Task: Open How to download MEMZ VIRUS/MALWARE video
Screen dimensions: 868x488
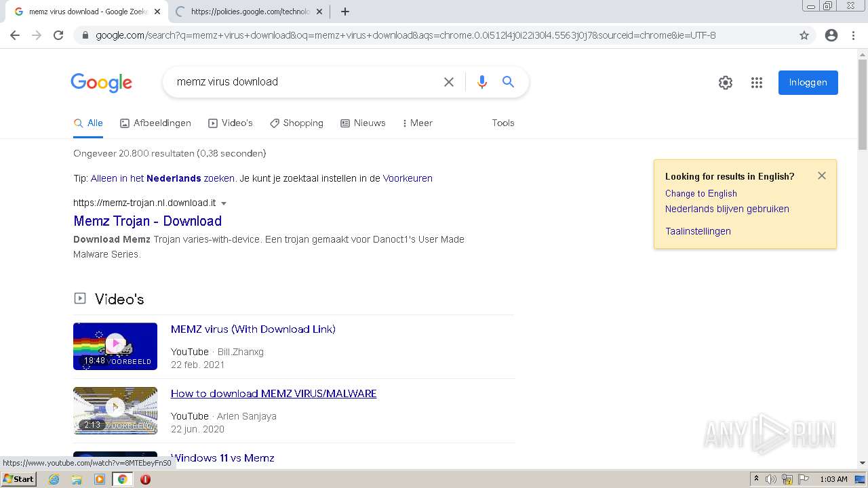Action: 273,394
